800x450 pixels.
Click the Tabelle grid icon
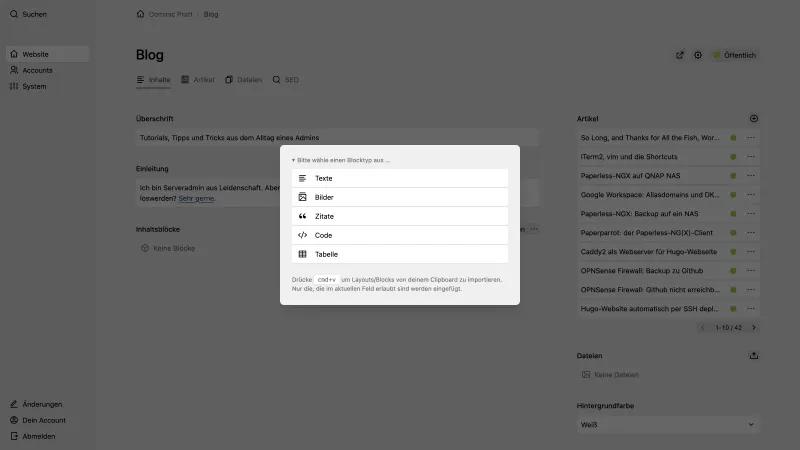click(x=303, y=254)
